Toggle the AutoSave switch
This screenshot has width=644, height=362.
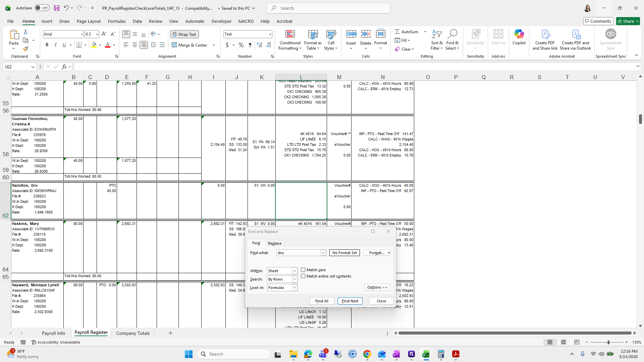point(42,8)
